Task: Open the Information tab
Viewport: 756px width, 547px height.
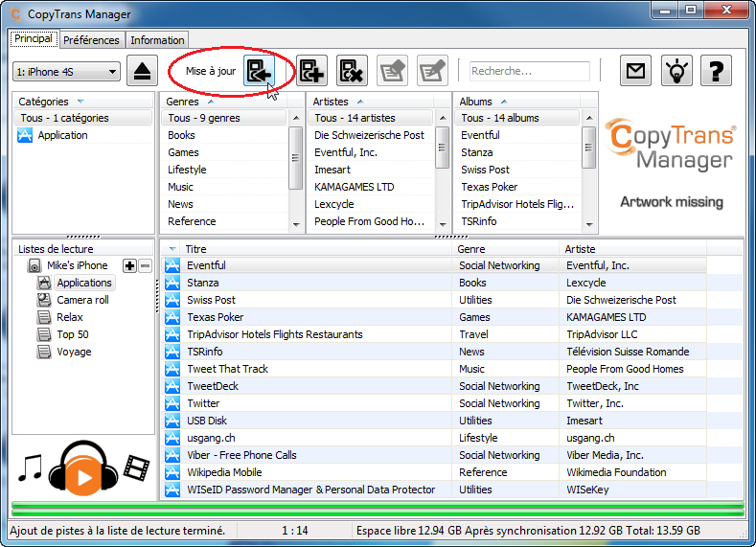Action: [157, 40]
